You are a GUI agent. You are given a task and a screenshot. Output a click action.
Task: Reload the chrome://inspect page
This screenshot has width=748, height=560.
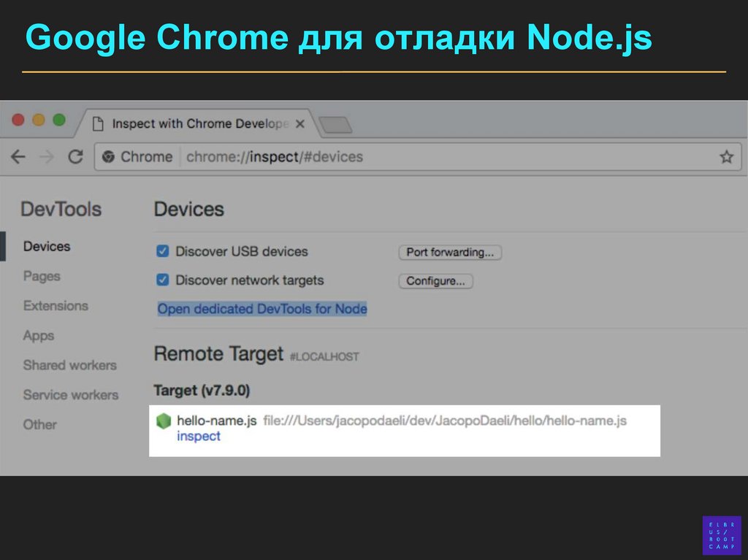click(x=75, y=156)
